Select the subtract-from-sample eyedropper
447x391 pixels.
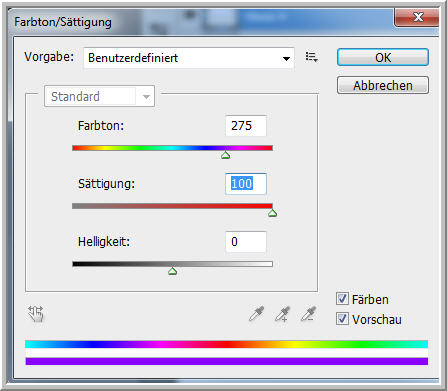(308, 314)
